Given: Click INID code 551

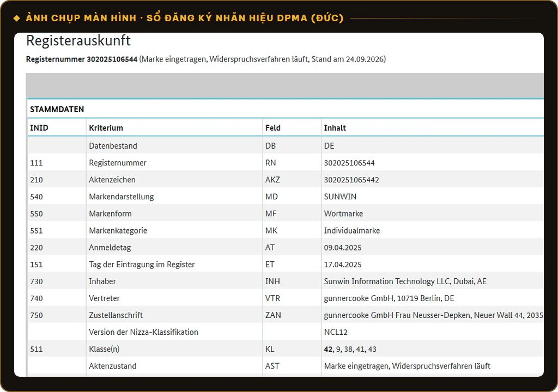Looking at the screenshot, I should click(x=37, y=230).
